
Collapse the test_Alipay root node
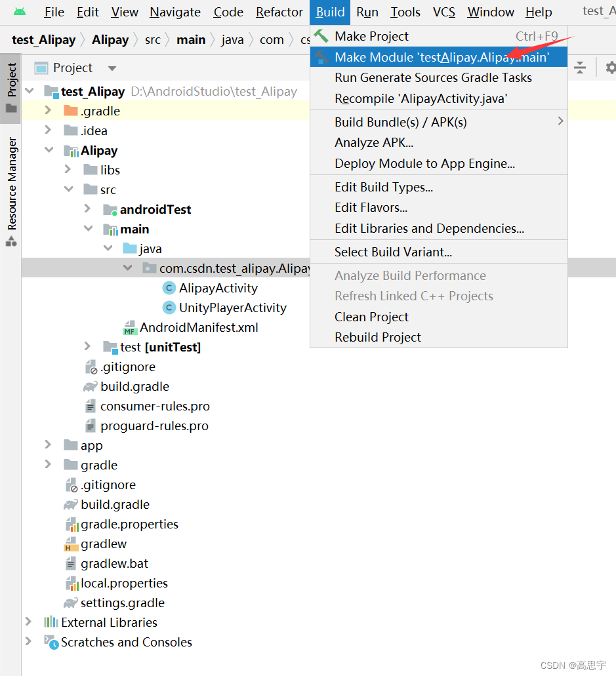pos(30,91)
